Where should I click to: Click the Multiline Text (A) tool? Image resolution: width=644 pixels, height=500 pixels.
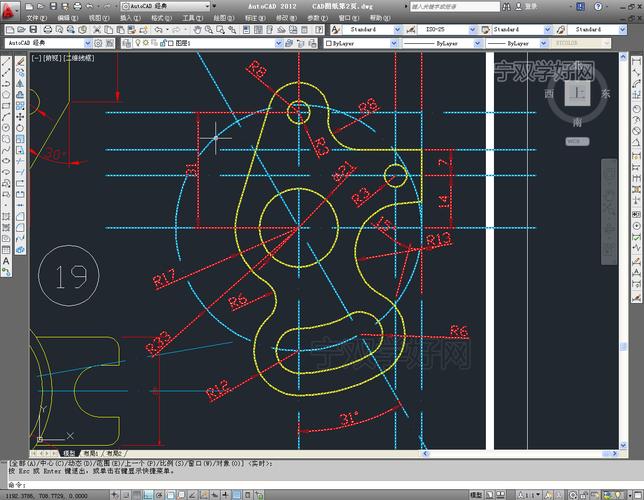pos(7,259)
